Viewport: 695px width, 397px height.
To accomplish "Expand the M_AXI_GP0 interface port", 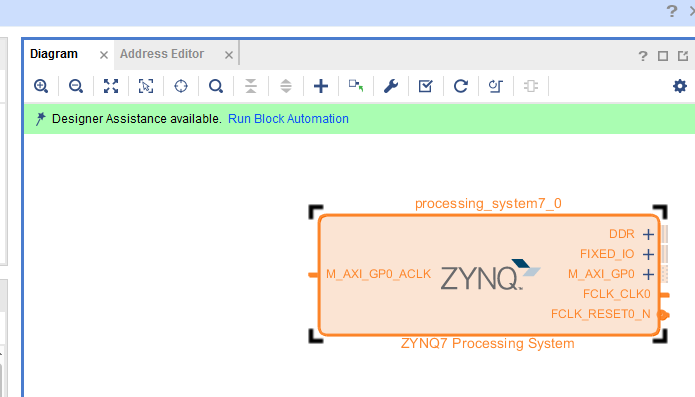I will (x=648, y=274).
